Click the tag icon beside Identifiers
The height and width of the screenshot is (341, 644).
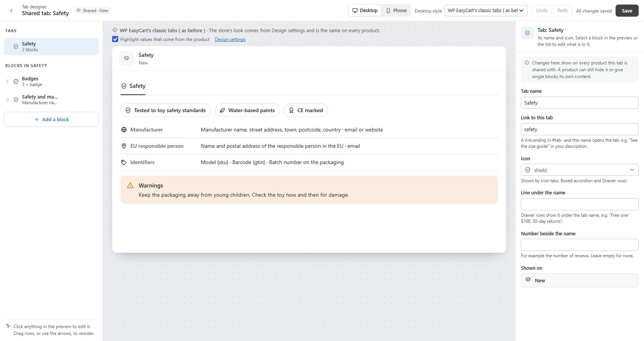coord(124,162)
